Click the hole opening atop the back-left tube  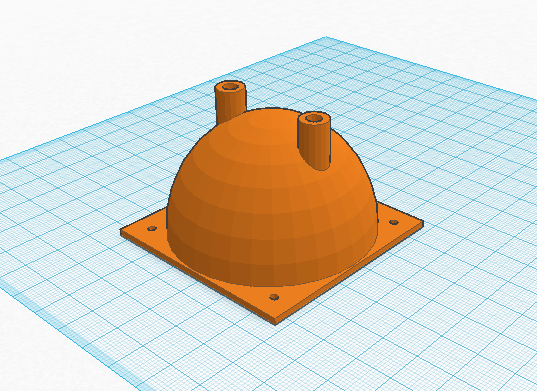230,86
